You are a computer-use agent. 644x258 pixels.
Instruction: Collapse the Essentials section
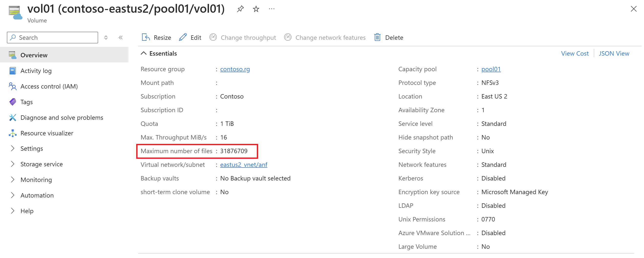point(144,53)
